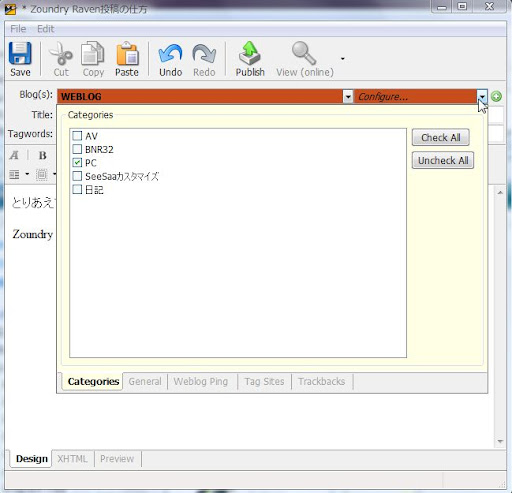Click the Redo arrow icon
The width and height of the screenshot is (512, 493).
click(204, 53)
